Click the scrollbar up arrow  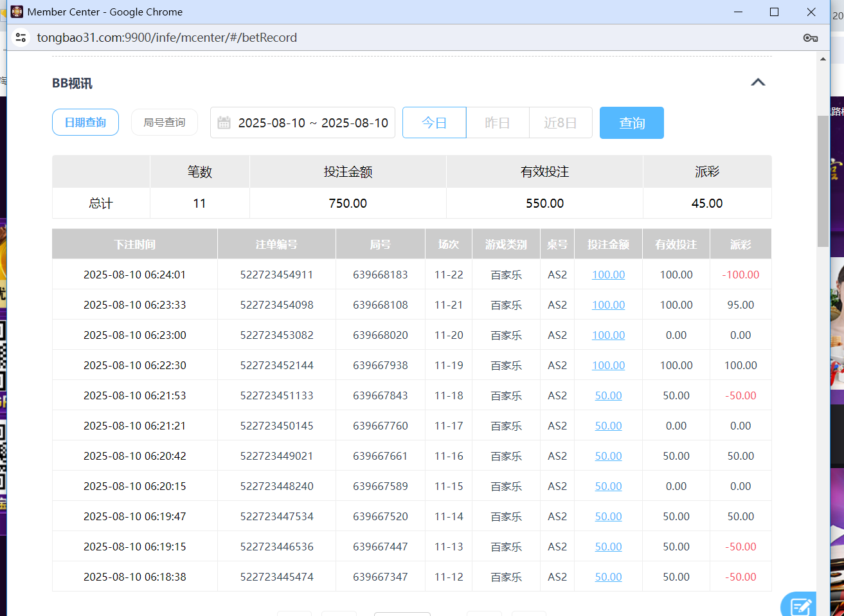click(823, 58)
